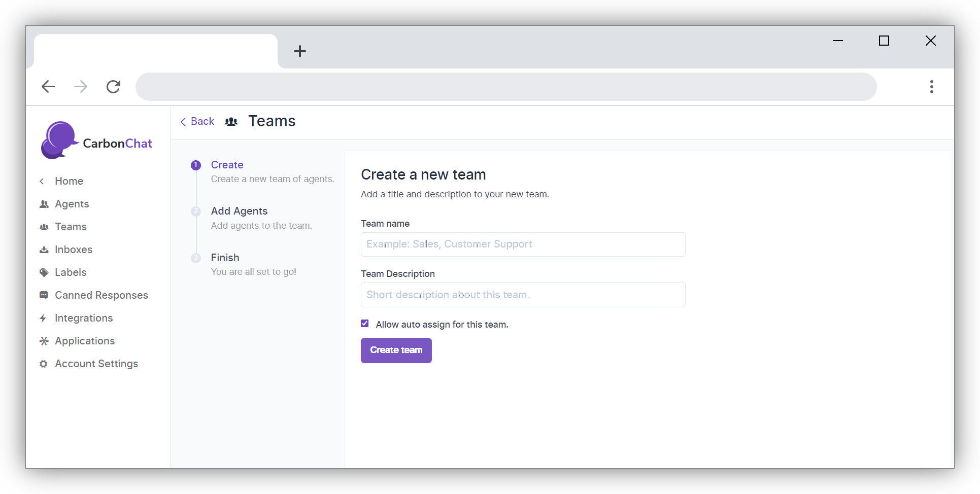This screenshot has height=494, width=980.
Task: Click the Back link beside Teams
Action: (x=197, y=121)
